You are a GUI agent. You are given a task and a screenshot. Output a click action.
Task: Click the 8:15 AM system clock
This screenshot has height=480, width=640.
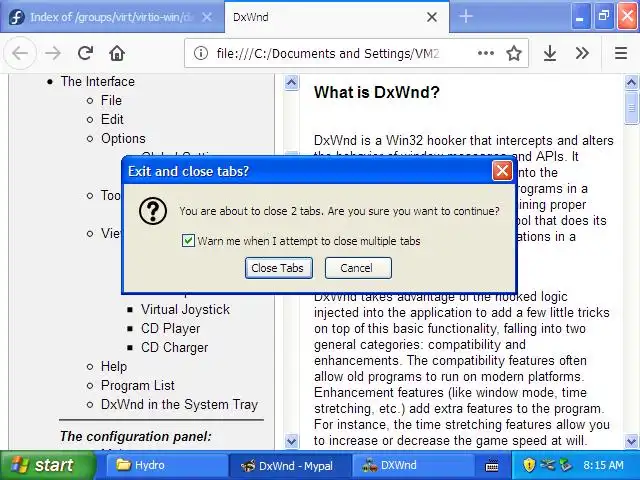tap(603, 465)
